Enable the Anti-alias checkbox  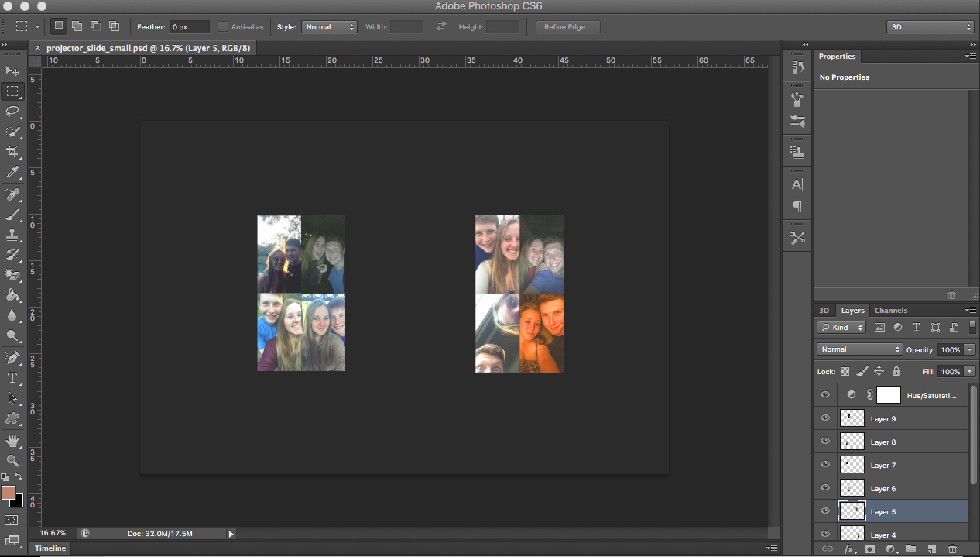223,26
